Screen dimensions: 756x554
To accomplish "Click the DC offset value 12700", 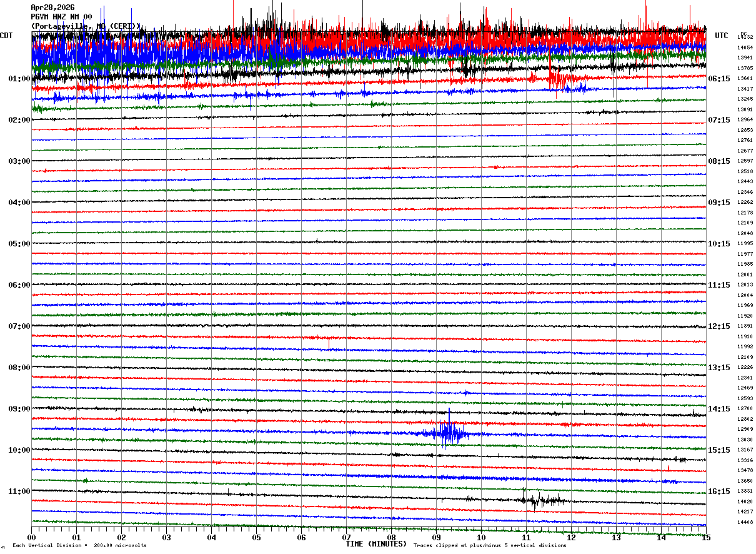I will tap(745, 409).
